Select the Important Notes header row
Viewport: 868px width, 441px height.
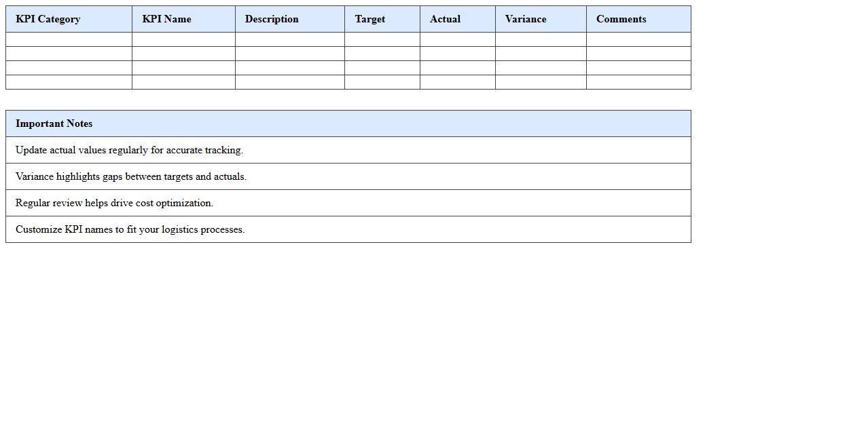click(348, 123)
